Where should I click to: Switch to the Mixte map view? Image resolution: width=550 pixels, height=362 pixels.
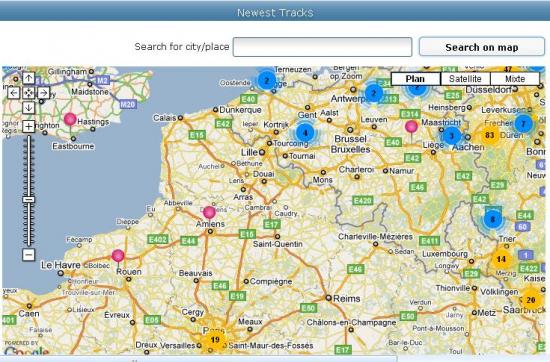pyautogui.click(x=515, y=79)
